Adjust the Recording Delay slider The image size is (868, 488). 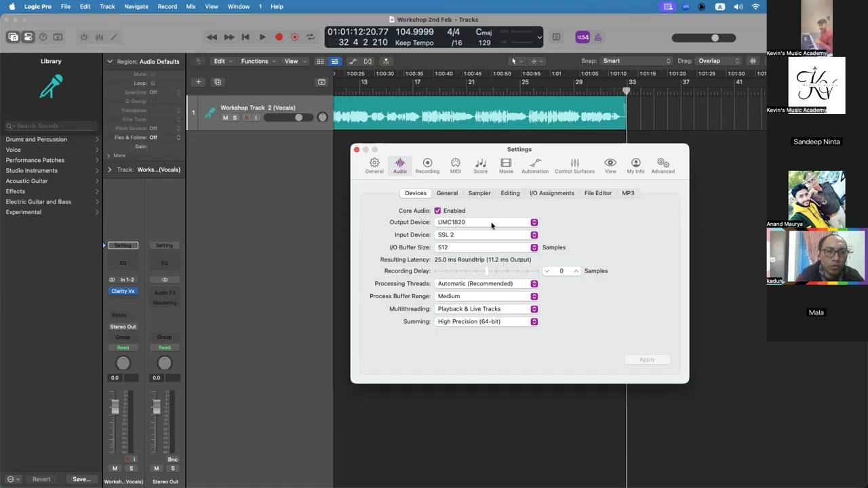(486, 271)
